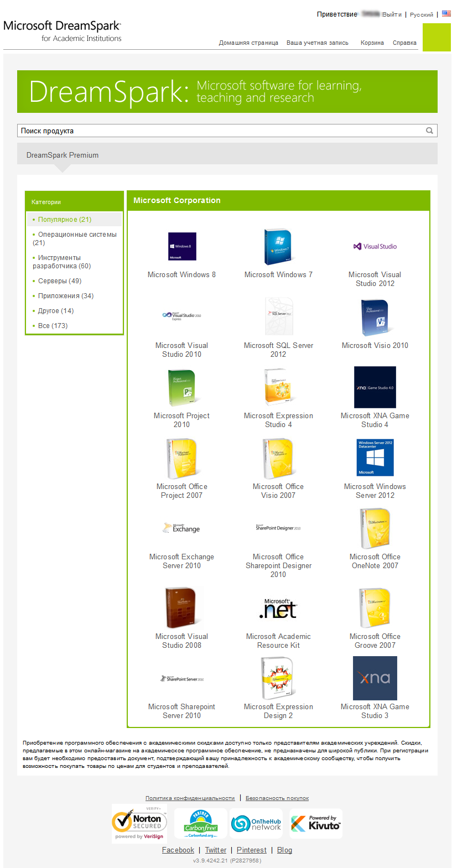The image size is (452, 868).
Task: Click the Windows Server 2012 icon
Action: coord(375,458)
